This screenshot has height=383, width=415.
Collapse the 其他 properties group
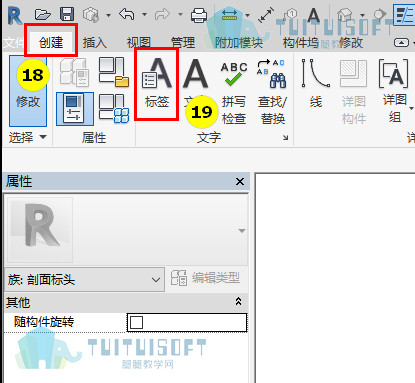click(x=238, y=302)
